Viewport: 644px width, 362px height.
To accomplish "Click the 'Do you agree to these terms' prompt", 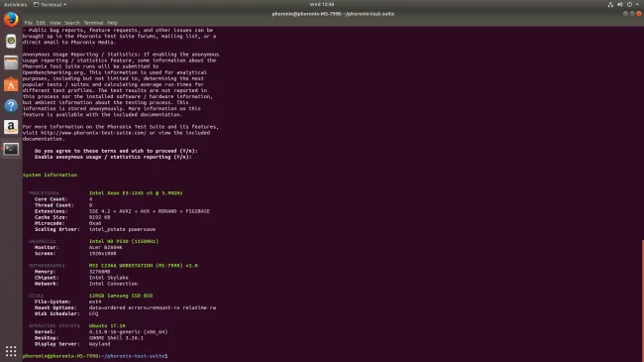I will click(116, 151).
